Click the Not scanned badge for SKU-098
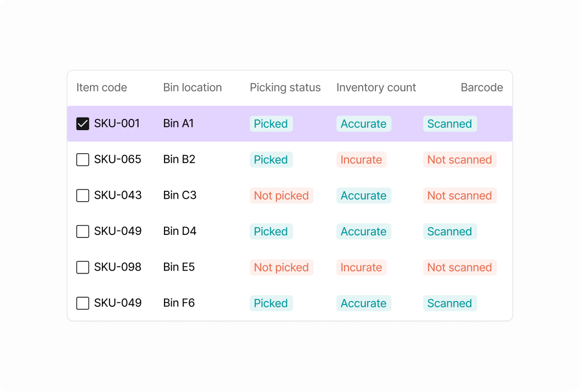580x392 pixels. point(460,267)
